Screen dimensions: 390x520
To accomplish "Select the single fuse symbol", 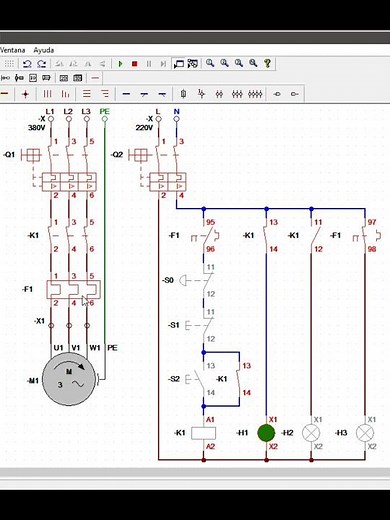I will [x=183, y=94].
